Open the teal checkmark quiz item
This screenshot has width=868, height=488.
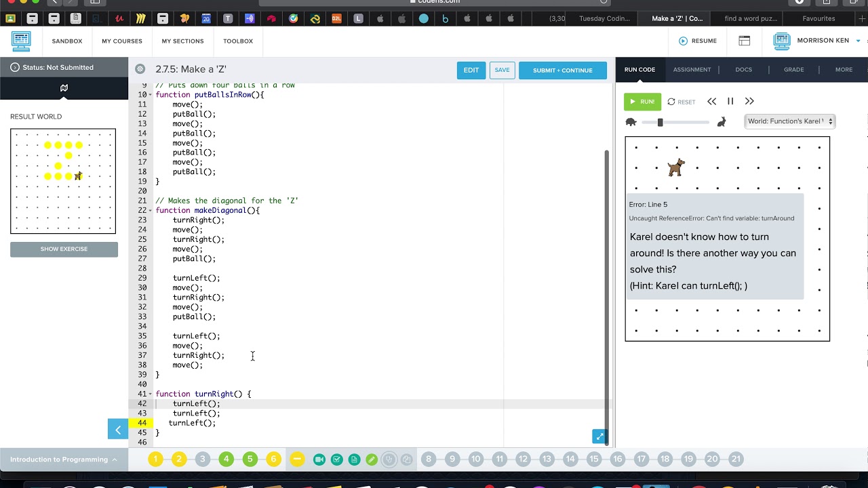[x=337, y=460]
